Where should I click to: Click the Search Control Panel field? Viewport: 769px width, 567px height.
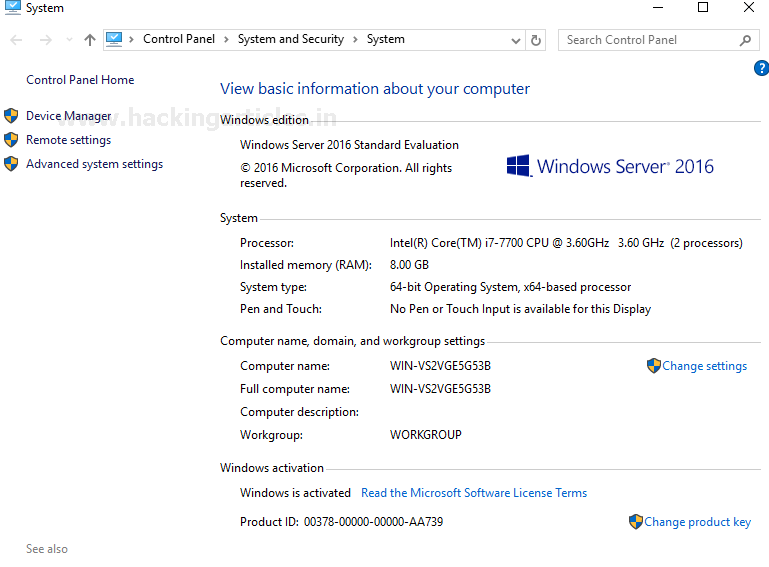659,40
